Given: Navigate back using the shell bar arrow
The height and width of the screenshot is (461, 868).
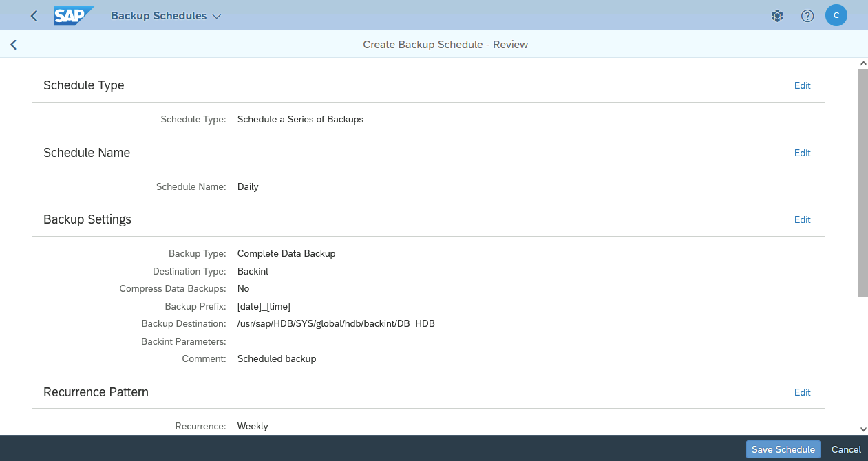Looking at the screenshot, I should [33, 15].
